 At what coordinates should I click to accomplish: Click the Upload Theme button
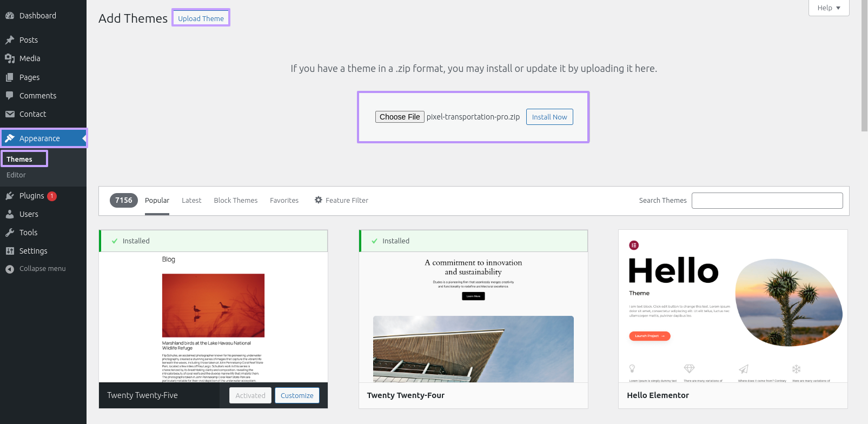[x=201, y=18]
